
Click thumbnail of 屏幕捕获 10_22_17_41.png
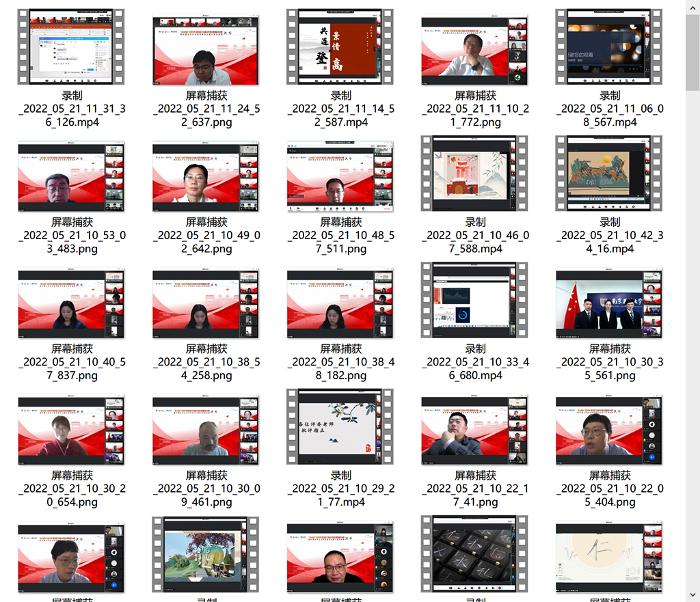point(474,426)
